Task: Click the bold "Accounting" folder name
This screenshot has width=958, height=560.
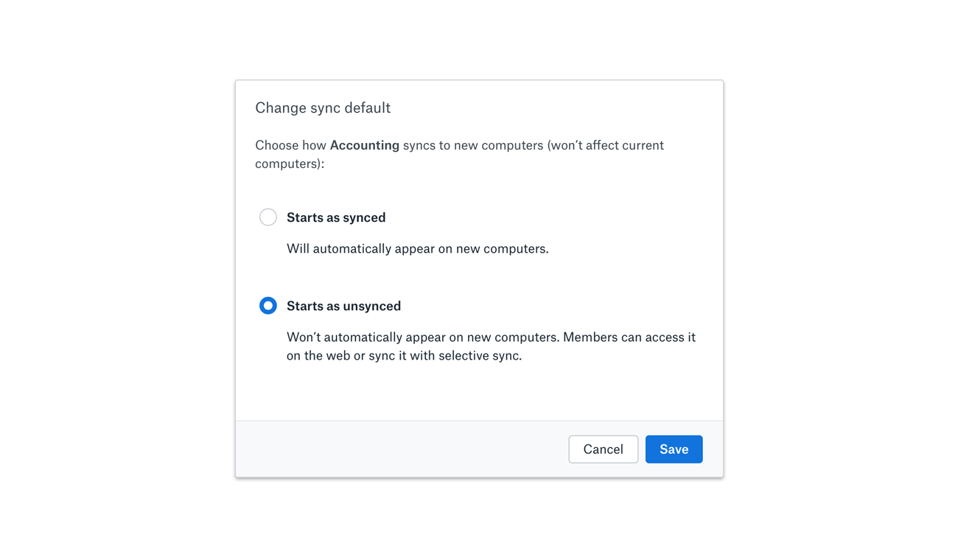Action: [x=365, y=145]
